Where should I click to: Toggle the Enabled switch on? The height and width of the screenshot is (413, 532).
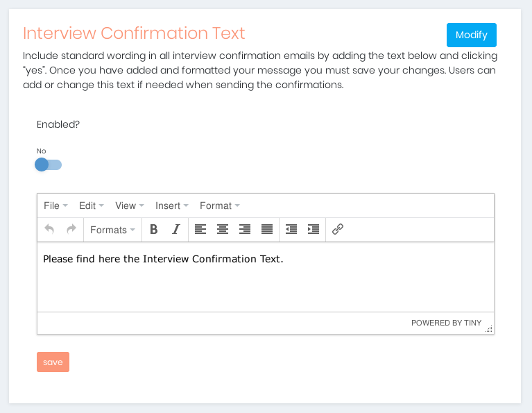(x=49, y=165)
